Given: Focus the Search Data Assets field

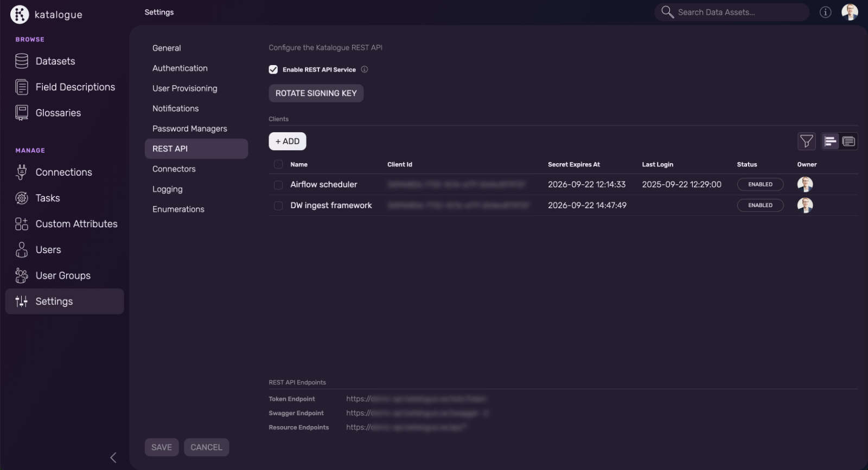Looking at the screenshot, I should tap(738, 12).
